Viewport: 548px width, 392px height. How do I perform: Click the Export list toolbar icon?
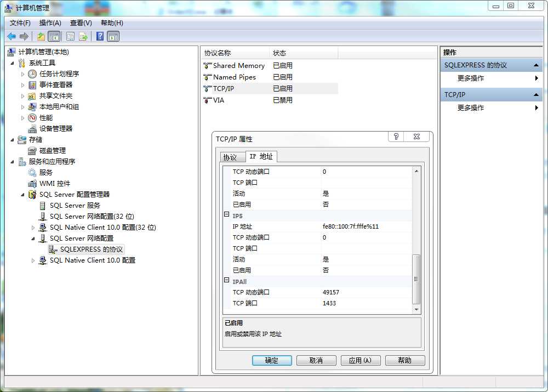pyautogui.click(x=83, y=36)
